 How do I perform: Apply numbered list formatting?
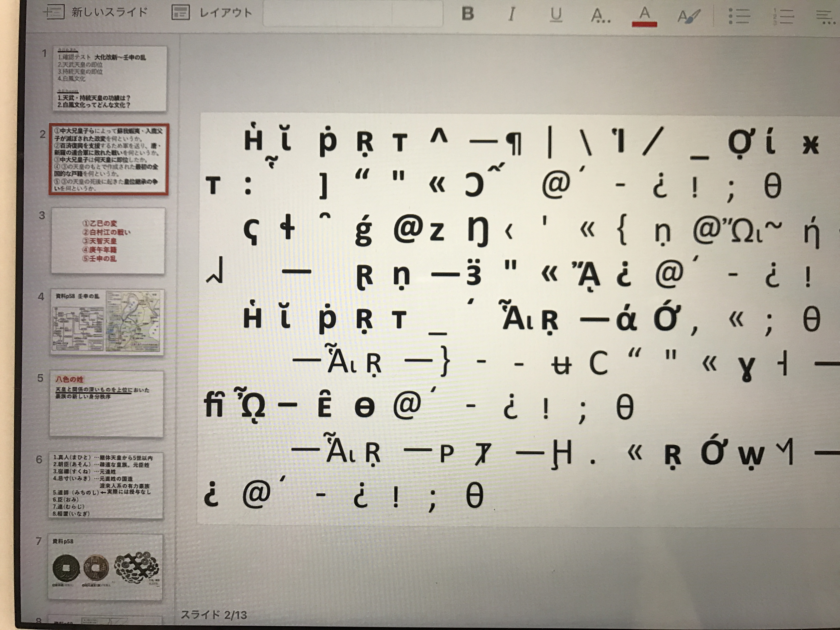point(783,17)
